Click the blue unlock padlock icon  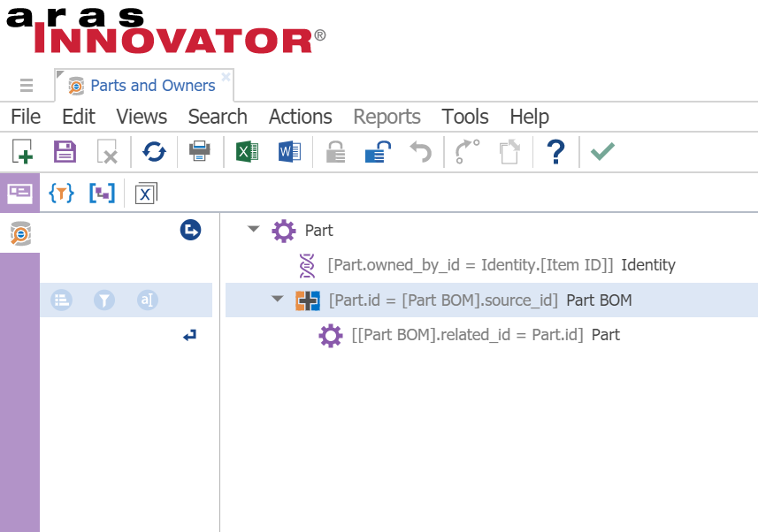pos(377,152)
